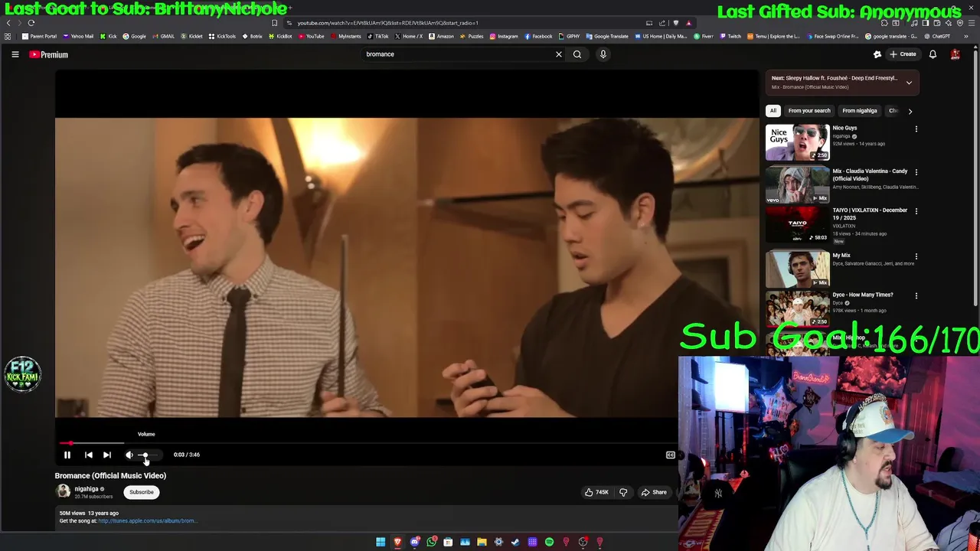Skip to previous video in playlist

click(x=88, y=455)
